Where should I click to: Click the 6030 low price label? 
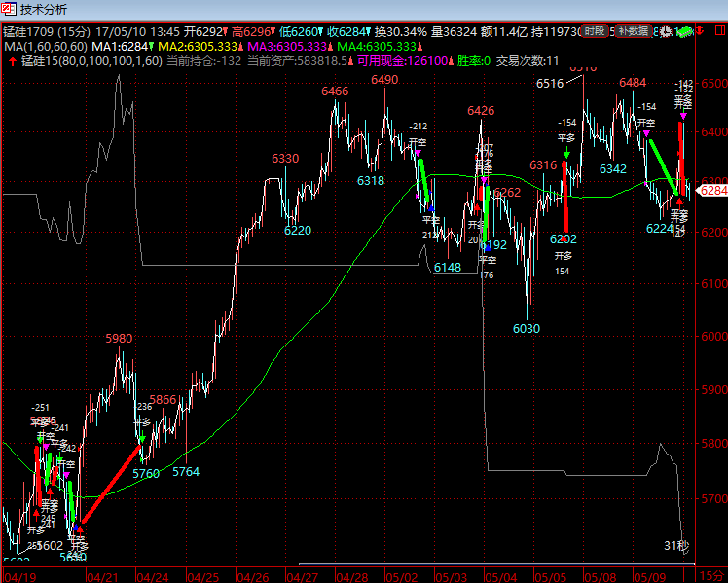527,329
